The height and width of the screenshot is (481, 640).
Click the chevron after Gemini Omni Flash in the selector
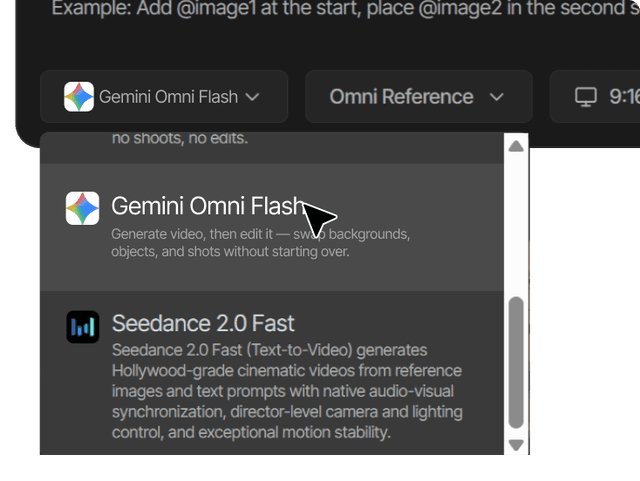coord(252,97)
